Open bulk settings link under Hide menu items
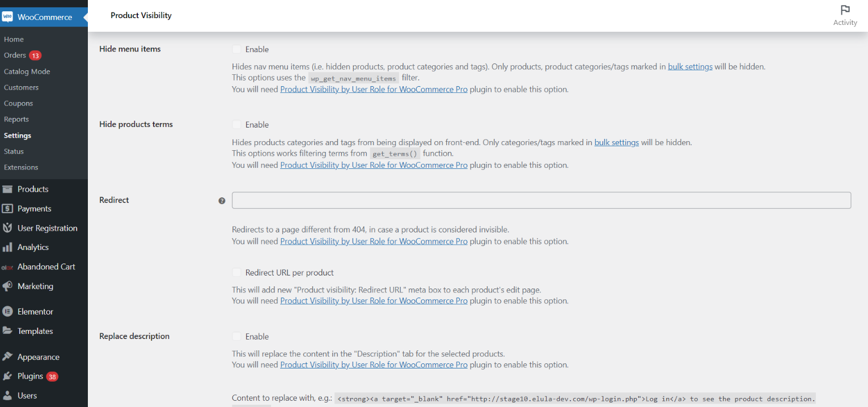 pyautogui.click(x=690, y=66)
